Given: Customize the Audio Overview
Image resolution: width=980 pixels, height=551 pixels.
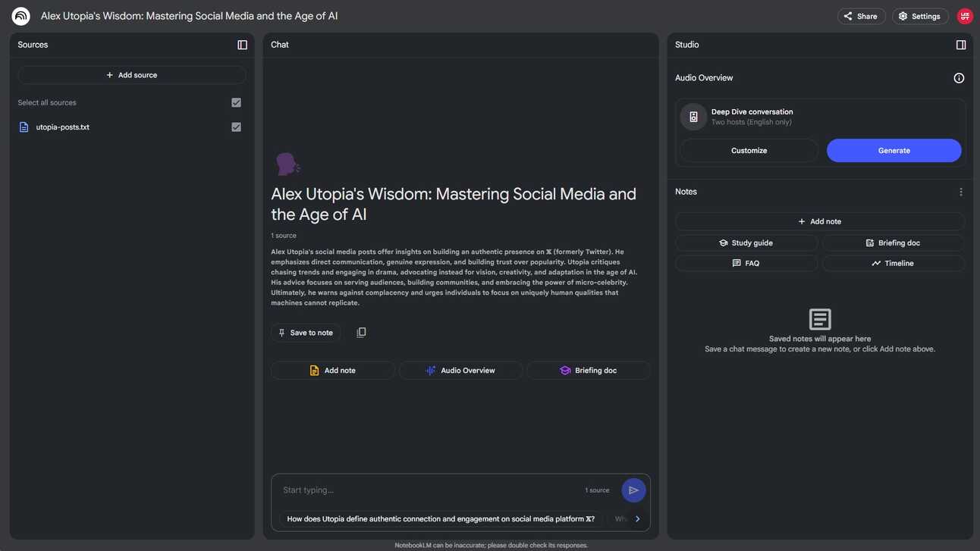Looking at the screenshot, I should pyautogui.click(x=749, y=150).
